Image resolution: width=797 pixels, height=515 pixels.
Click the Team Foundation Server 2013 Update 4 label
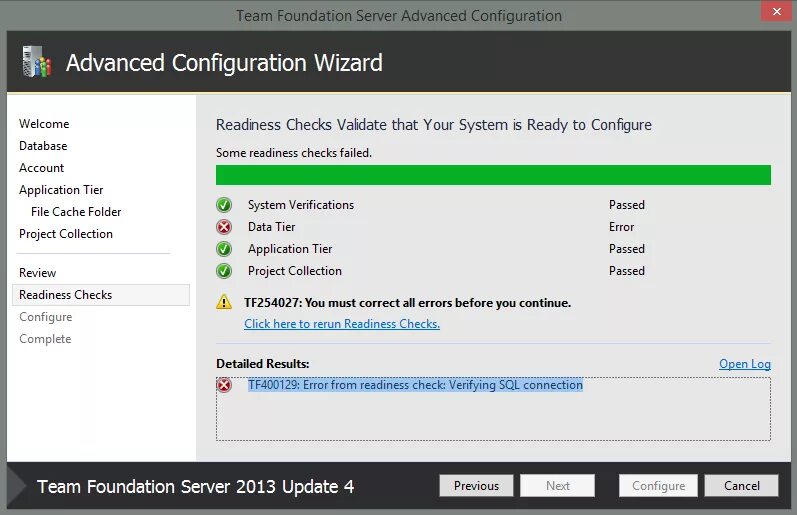[196, 487]
